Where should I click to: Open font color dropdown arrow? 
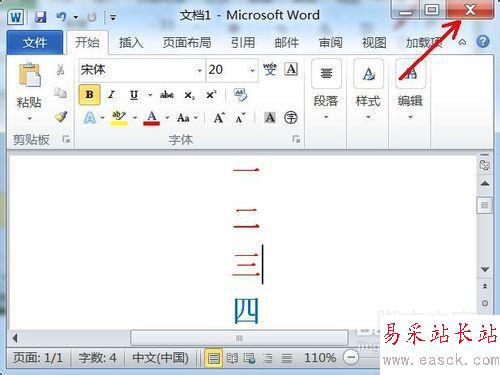tap(167, 118)
